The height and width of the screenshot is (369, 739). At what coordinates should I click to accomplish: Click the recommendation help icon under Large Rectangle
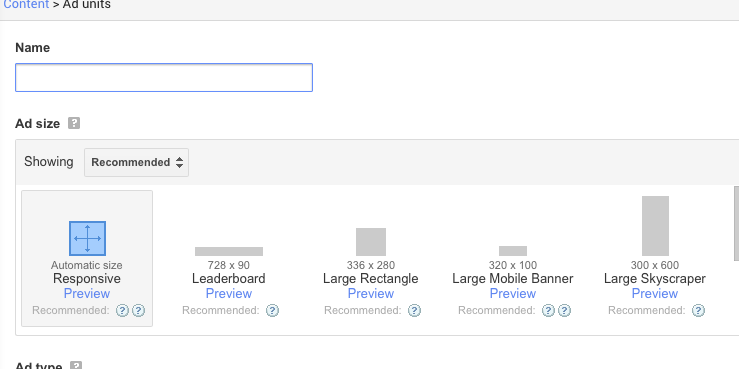tap(414, 311)
